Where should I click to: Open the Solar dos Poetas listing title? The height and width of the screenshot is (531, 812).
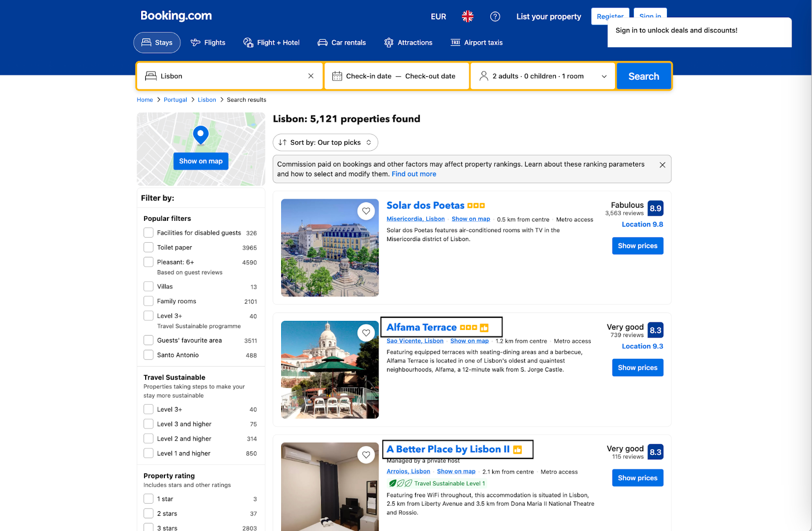(425, 206)
